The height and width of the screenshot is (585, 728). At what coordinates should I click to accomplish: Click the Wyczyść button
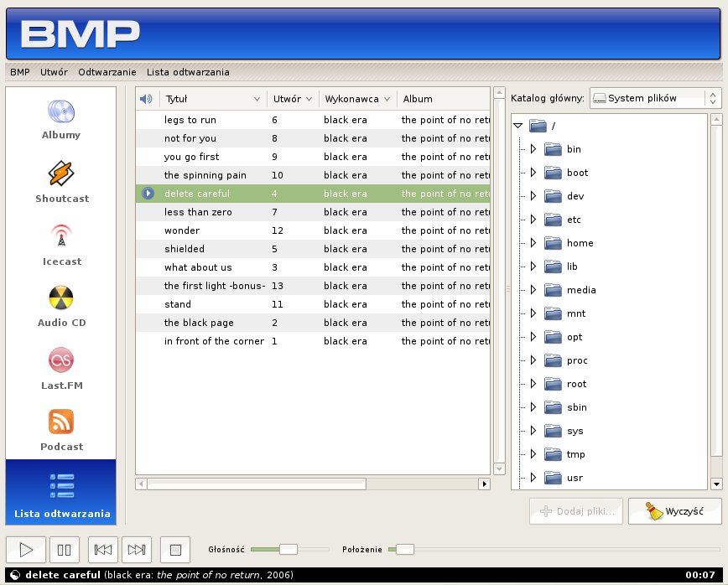pos(674,511)
